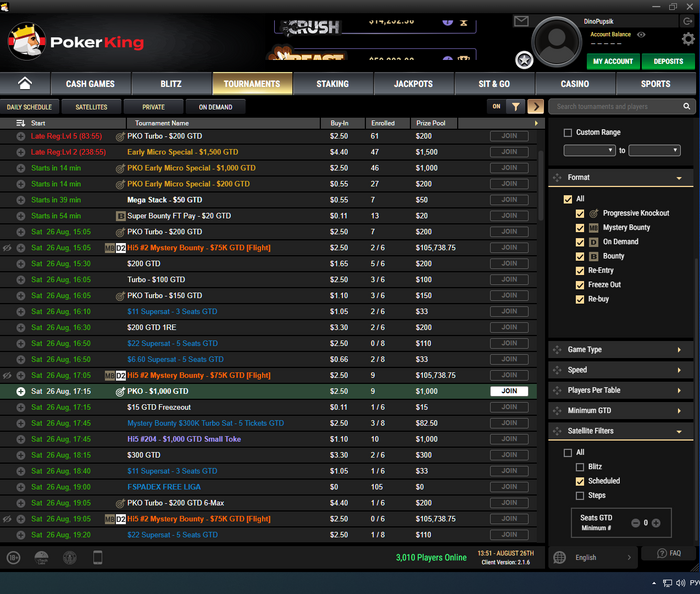700x594 pixels.
Task: Click the On Demand D icon in Format
Action: [x=594, y=242]
